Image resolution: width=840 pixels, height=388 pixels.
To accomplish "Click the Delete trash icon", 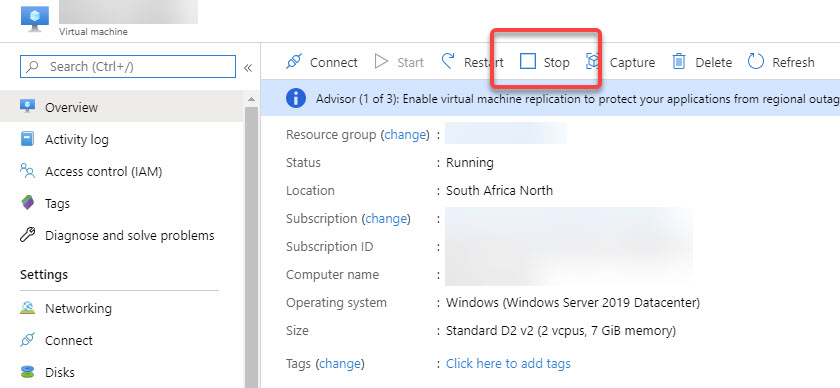I will click(x=679, y=62).
